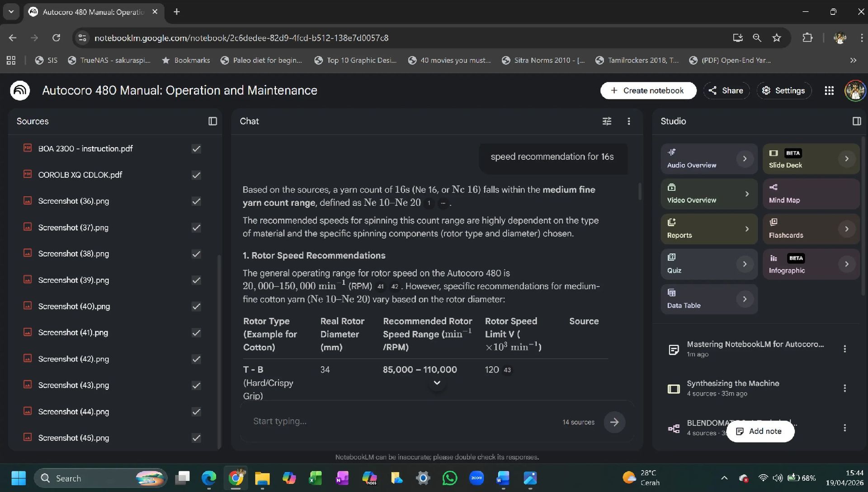Bookmark this page with star icon
Screen dimensions: 868x492
click(777, 38)
